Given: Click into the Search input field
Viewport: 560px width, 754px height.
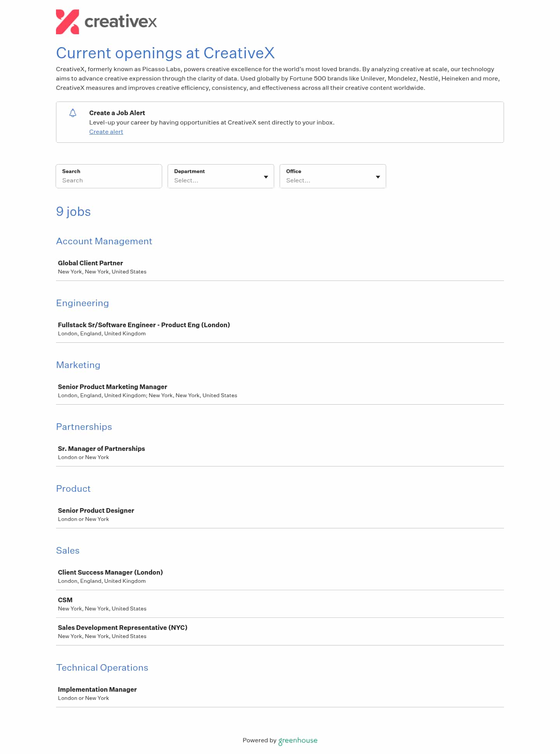Looking at the screenshot, I should (x=109, y=181).
